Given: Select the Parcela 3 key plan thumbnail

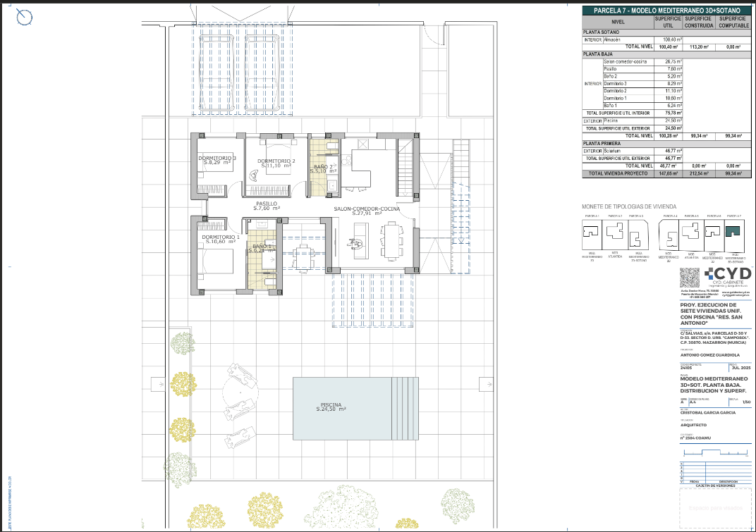Looking at the screenshot, I should point(638,235).
